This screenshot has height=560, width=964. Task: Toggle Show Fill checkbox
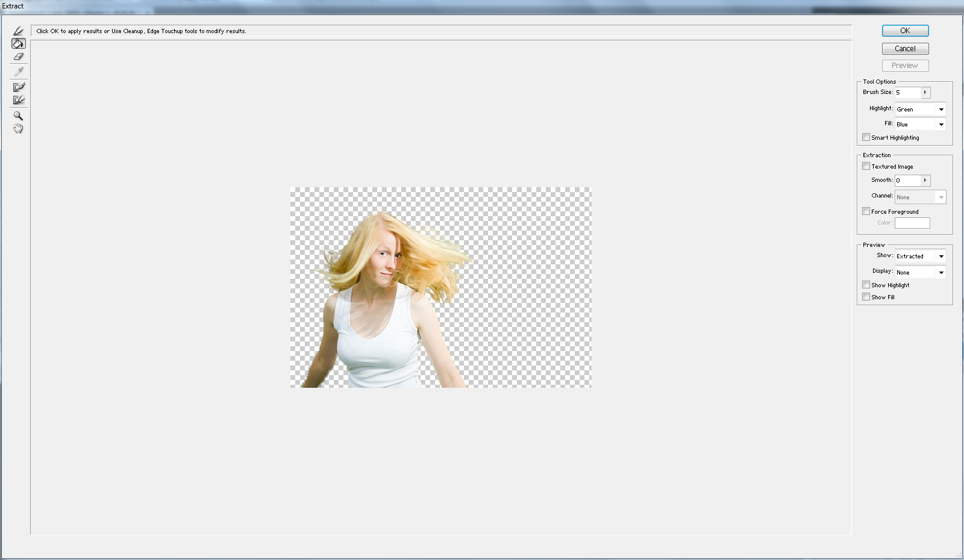866,297
